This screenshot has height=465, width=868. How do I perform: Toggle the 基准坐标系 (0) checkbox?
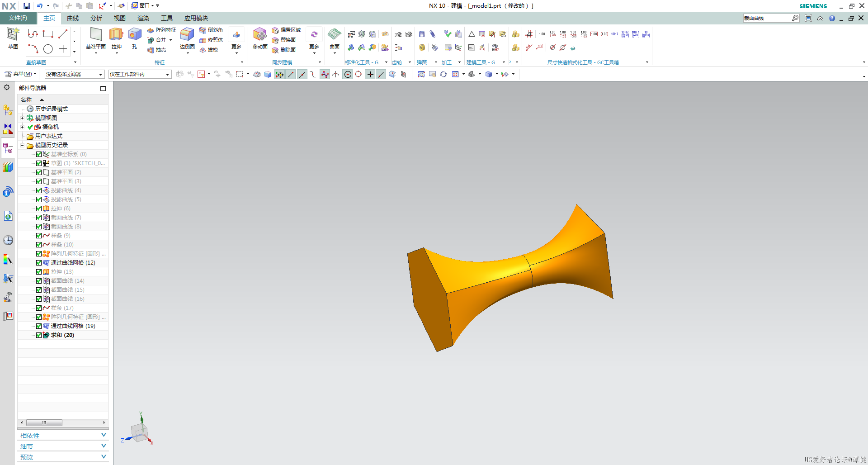point(39,154)
